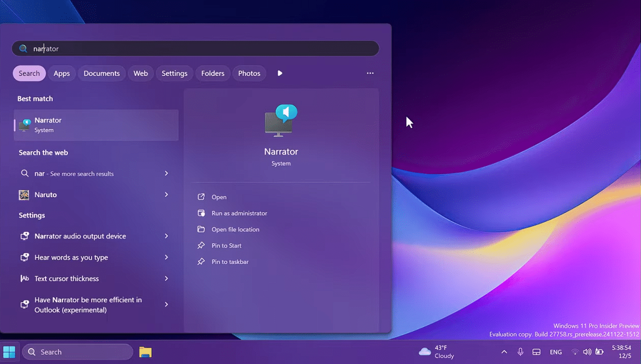Click the weather cloud icon on the taskbar
Screen dimensions: 641x364
click(425, 352)
